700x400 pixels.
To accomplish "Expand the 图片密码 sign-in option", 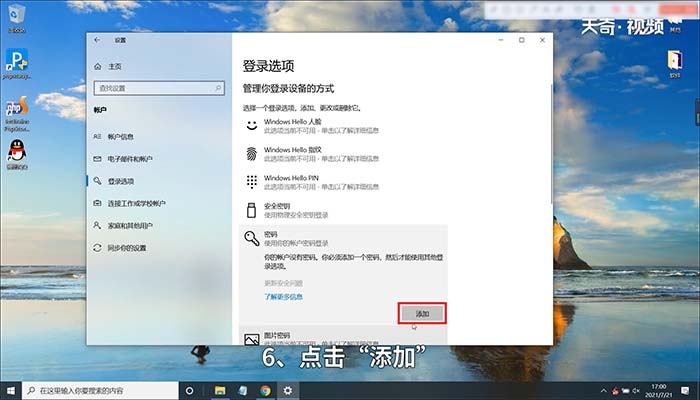I will tap(343, 337).
